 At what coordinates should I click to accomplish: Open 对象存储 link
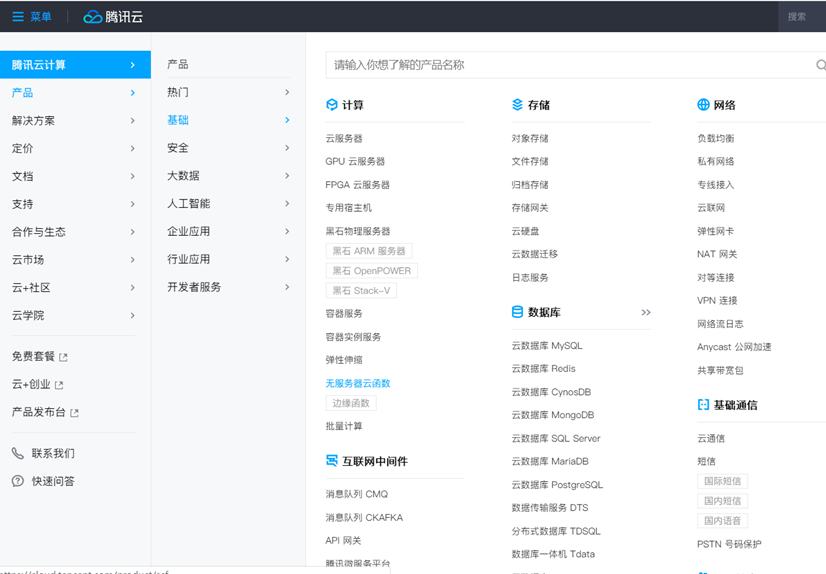530,138
